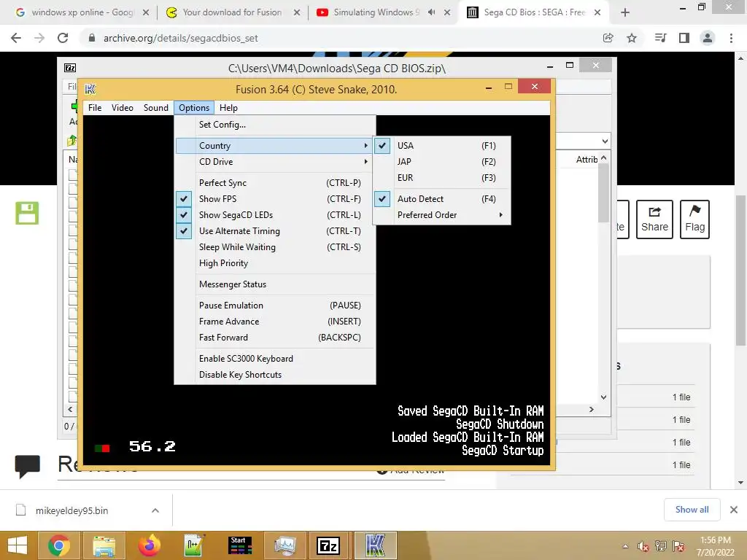Image resolution: width=747 pixels, height=560 pixels.
Task: Uncheck Show SegaCD LEDs option
Action: [275, 215]
